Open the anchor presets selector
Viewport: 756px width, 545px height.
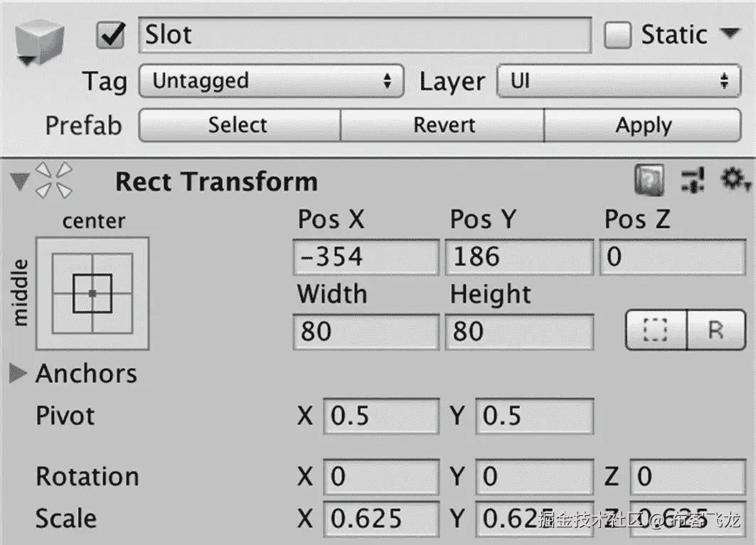tap(92, 293)
